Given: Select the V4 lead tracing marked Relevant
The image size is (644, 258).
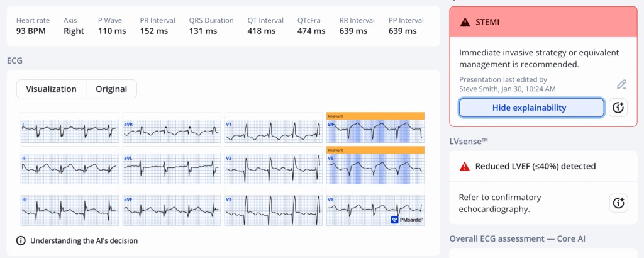Looking at the screenshot, I should pos(375,131).
